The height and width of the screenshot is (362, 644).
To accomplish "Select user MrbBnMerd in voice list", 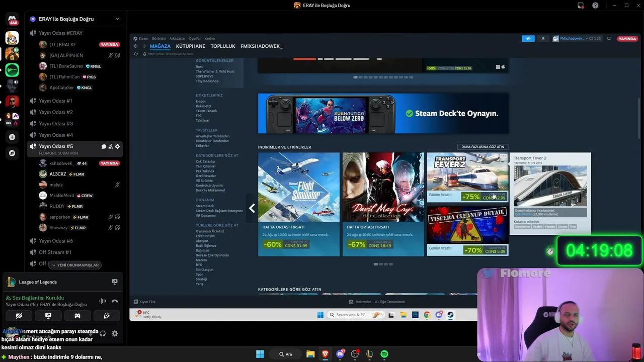I will [62, 196].
